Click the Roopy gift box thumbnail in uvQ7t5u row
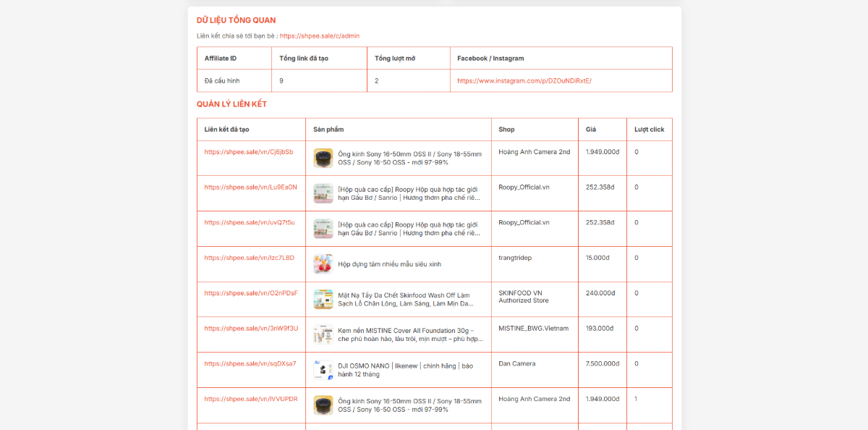868x430 pixels. click(323, 229)
